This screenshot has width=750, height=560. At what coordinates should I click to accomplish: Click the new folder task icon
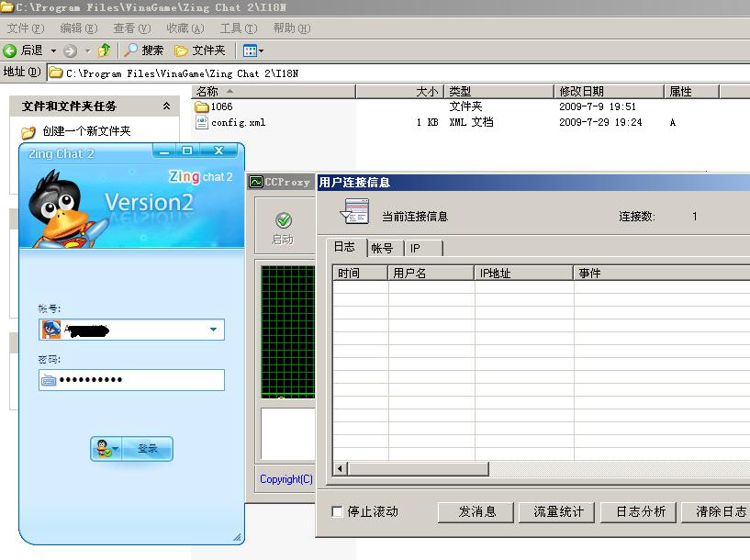28,132
